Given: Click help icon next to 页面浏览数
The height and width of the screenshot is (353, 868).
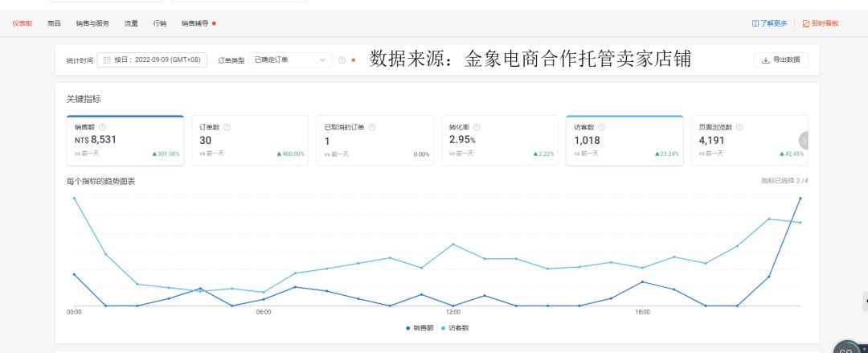Looking at the screenshot, I should click(x=739, y=127).
